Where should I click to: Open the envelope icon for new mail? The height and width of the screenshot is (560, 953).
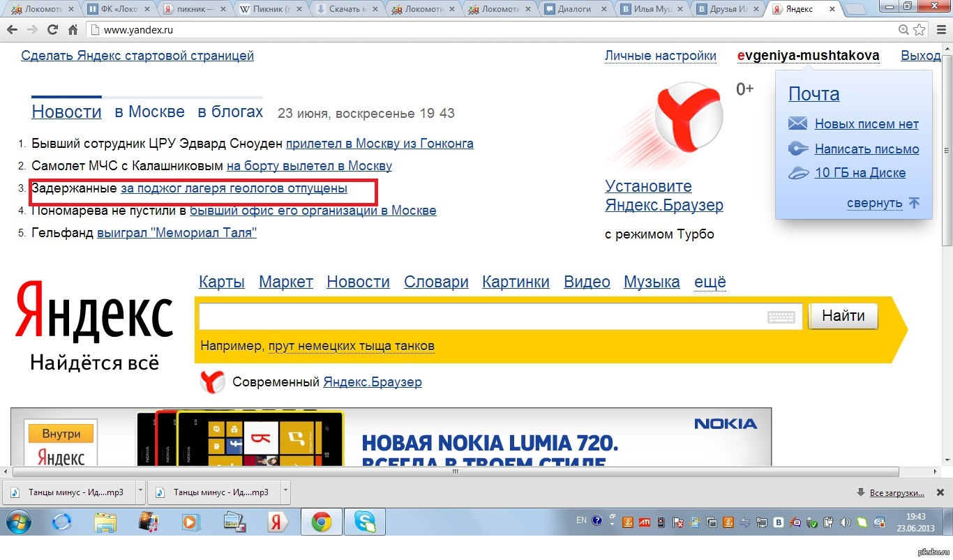(797, 124)
